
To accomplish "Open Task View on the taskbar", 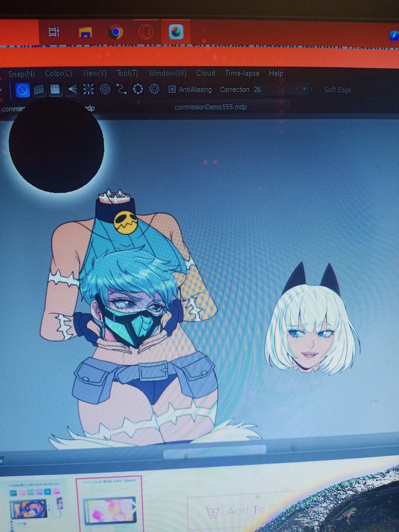I will coord(54,32).
